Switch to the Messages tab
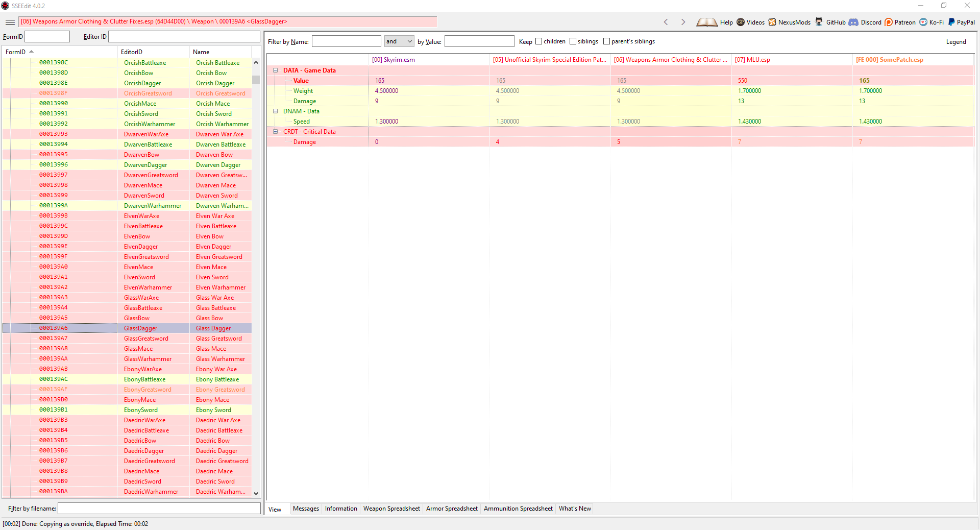The height and width of the screenshot is (530, 980). (306, 509)
